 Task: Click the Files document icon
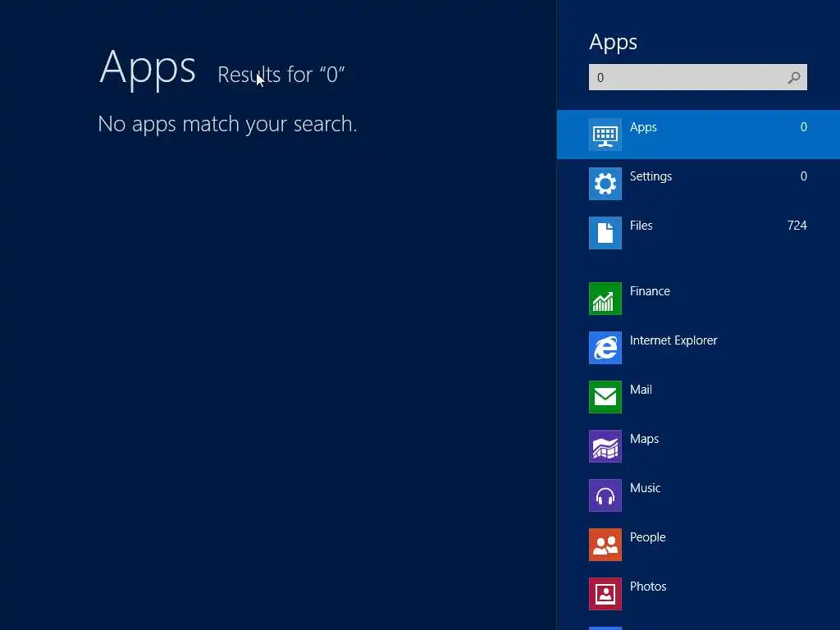(605, 233)
